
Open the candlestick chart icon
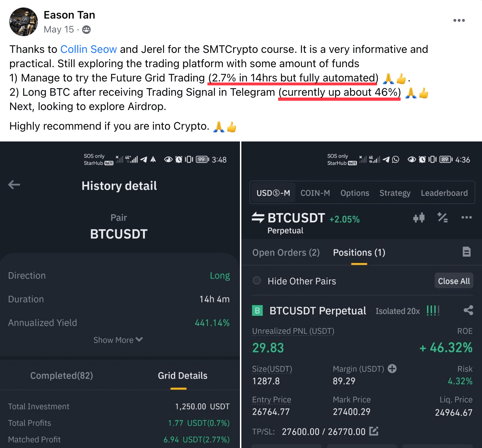pyautogui.click(x=419, y=217)
